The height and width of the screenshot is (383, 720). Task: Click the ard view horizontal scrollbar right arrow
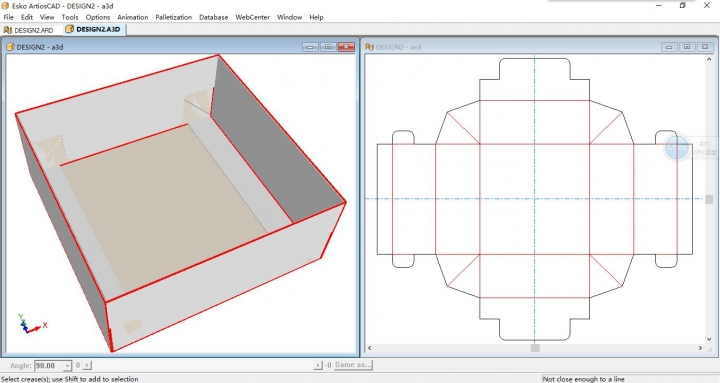[700, 348]
